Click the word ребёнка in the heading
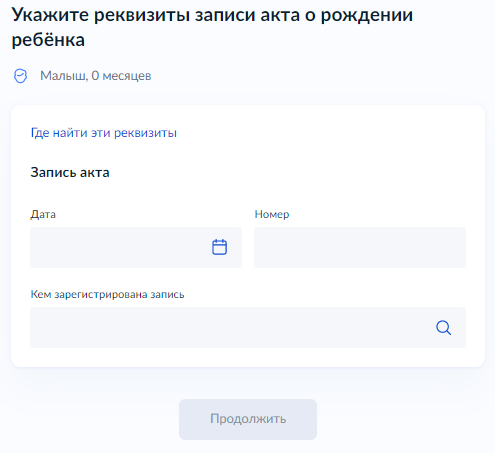This screenshot has height=453, width=495. [48, 40]
